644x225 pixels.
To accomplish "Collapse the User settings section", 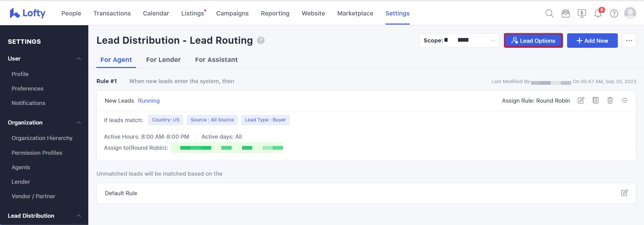I will pyautogui.click(x=79, y=59).
